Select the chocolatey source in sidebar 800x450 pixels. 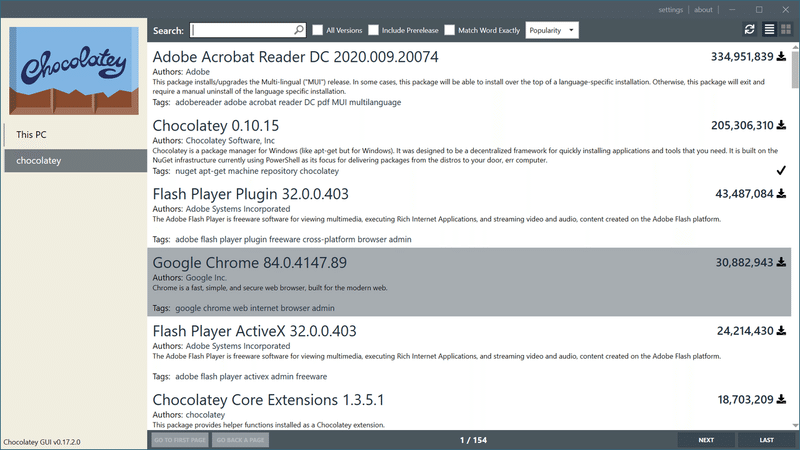[76, 161]
